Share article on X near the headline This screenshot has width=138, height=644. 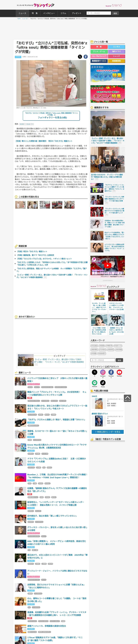point(80,57)
